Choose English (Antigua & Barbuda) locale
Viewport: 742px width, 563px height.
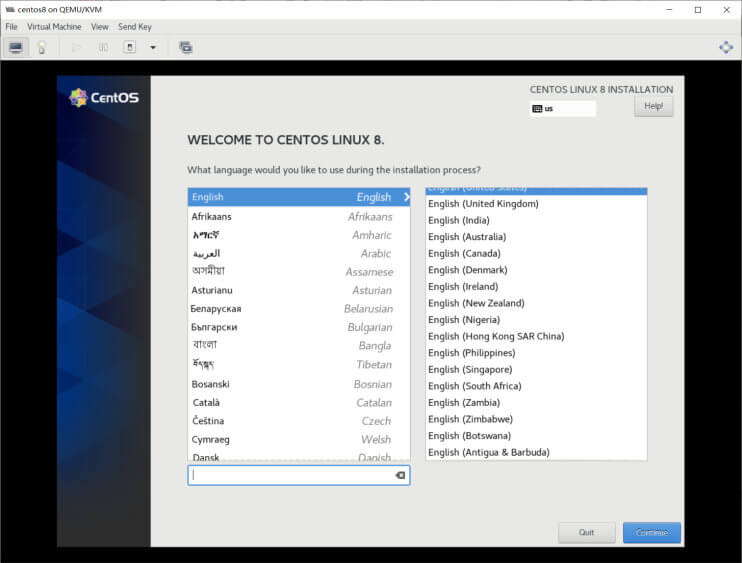click(536, 452)
